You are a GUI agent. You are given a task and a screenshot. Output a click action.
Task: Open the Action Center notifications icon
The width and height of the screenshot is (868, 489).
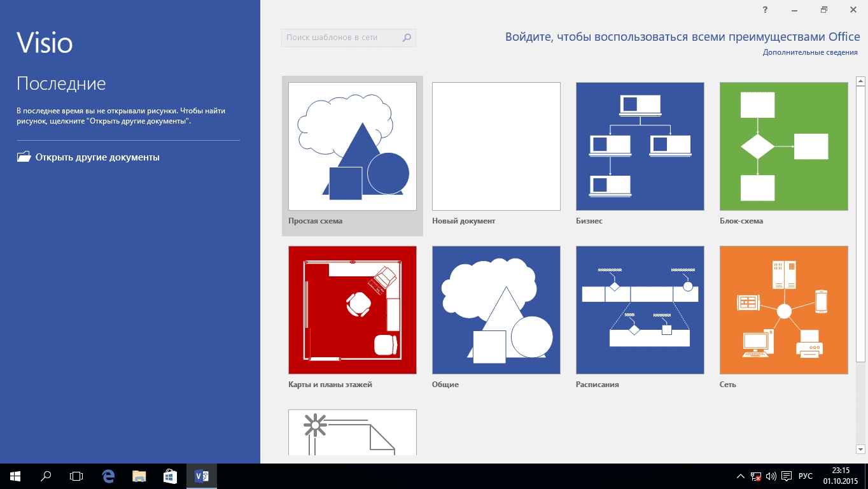point(787,476)
